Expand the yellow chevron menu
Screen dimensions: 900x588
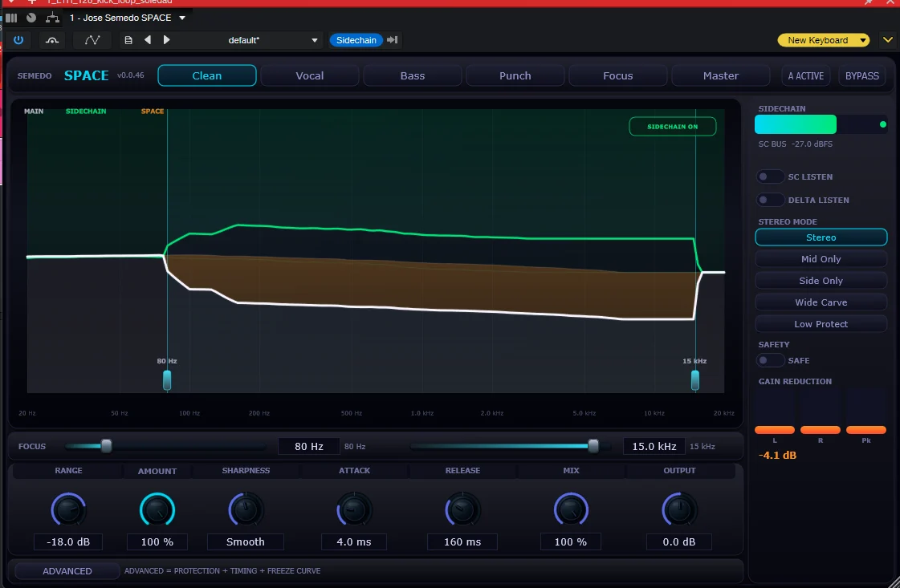click(888, 40)
